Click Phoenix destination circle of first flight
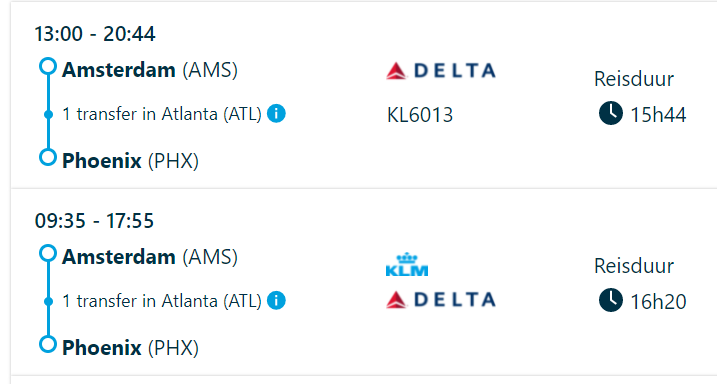This screenshot has height=384, width=717. pos(48,157)
